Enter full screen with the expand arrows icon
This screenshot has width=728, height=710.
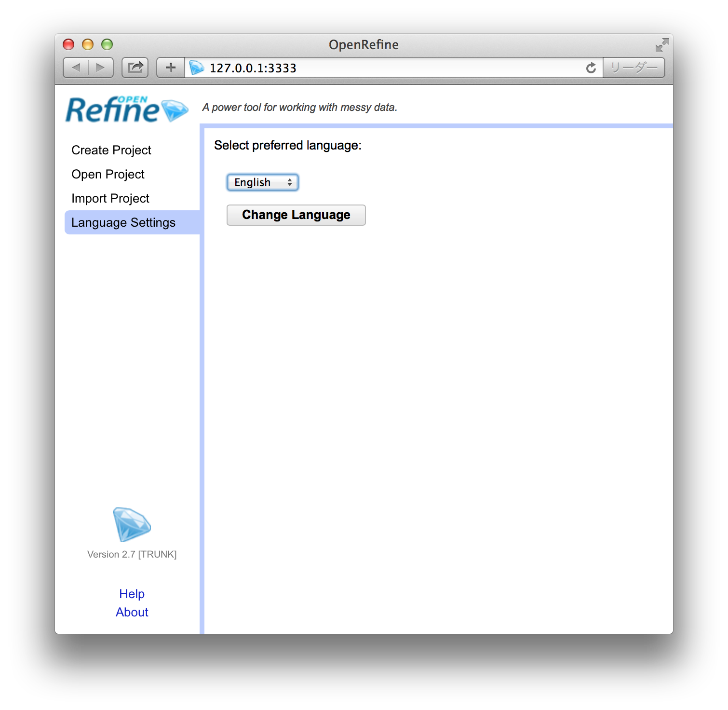point(662,45)
